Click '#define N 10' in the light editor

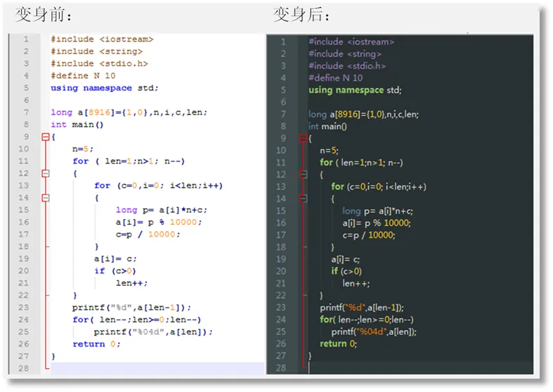pyautogui.click(x=83, y=76)
